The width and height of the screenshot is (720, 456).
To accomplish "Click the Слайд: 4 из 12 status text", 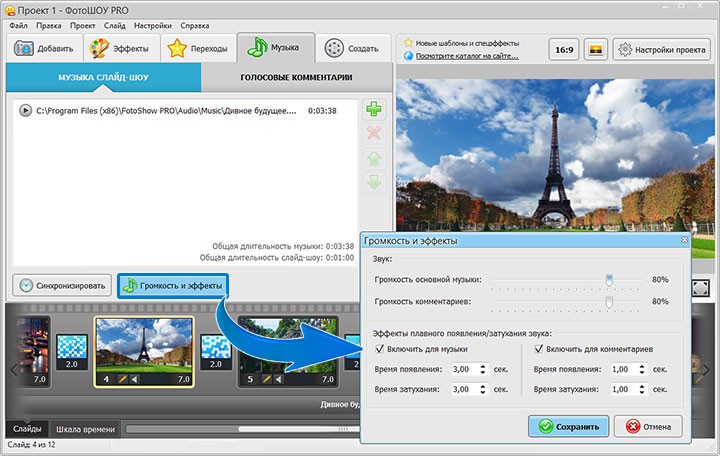I will point(31,445).
